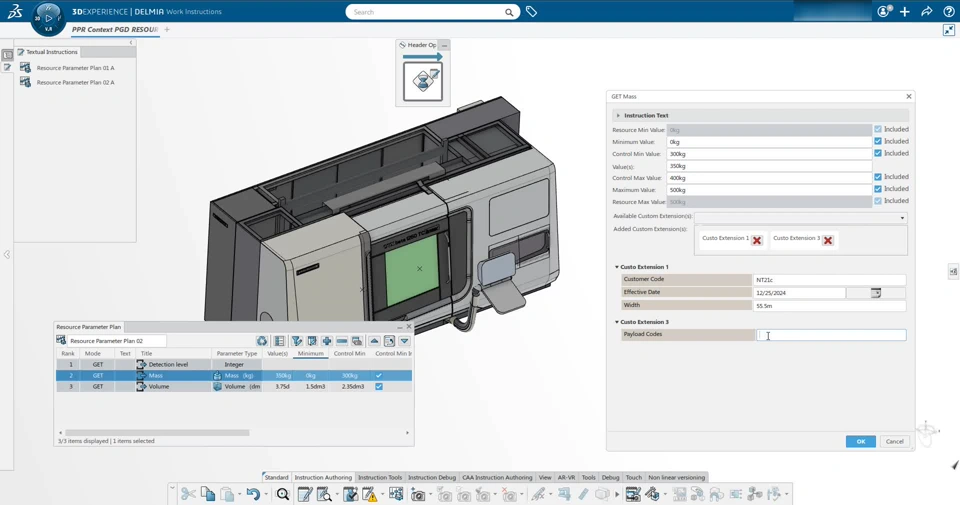Screen dimensions: 960x505
Task: Expand bottom toolbar options chevron at left
Action: pyautogui.click(x=172, y=489)
